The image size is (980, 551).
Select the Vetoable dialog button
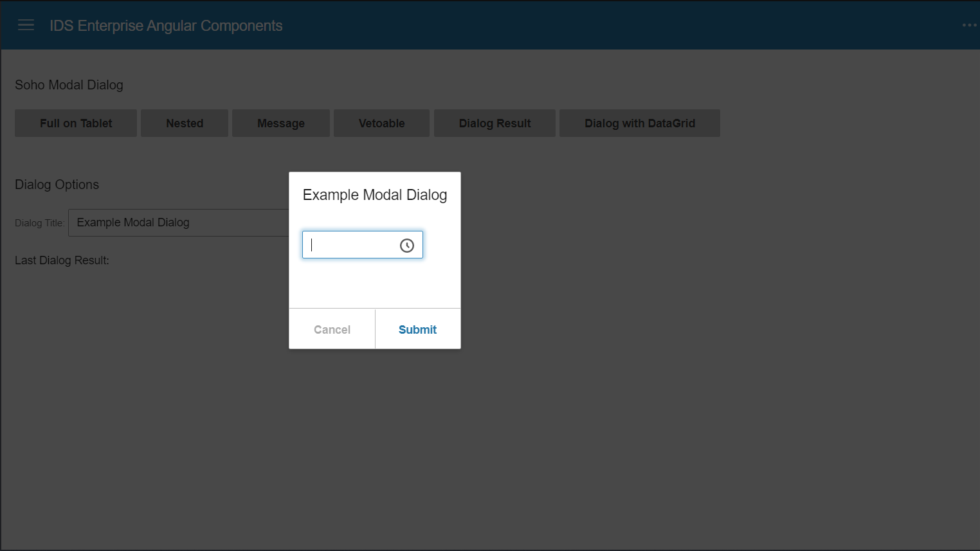tap(382, 123)
